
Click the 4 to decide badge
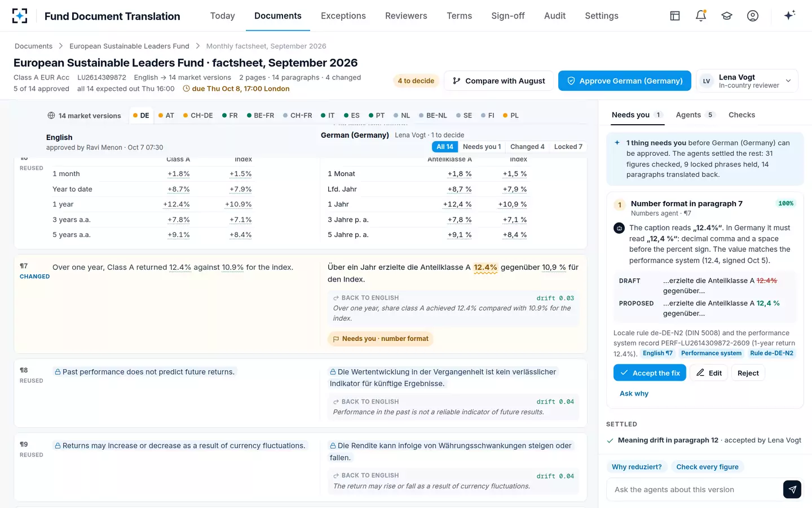click(416, 81)
